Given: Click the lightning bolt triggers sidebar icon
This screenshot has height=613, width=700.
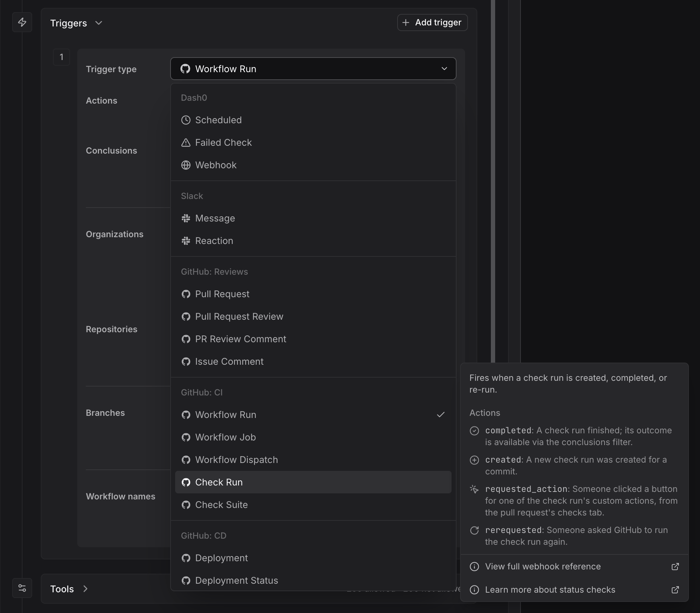Looking at the screenshot, I should (x=22, y=22).
